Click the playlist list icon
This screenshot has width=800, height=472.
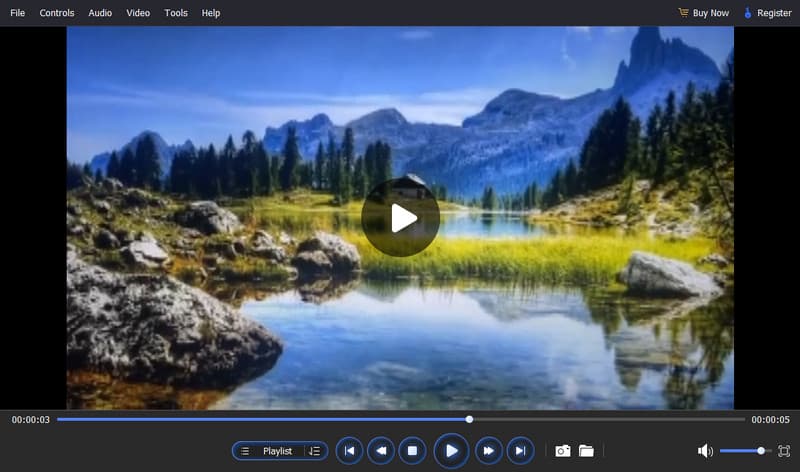pos(245,451)
